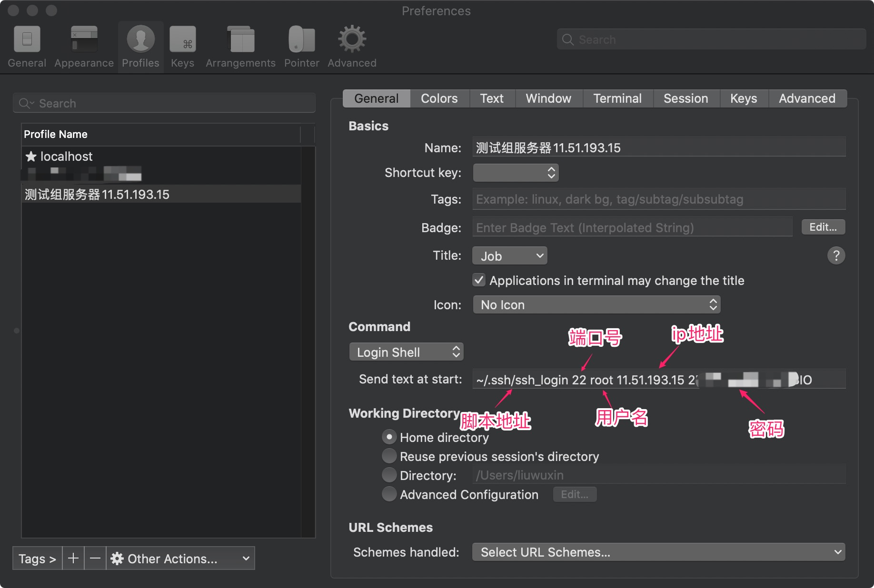Open the Appearance preferences icon

[x=84, y=39]
